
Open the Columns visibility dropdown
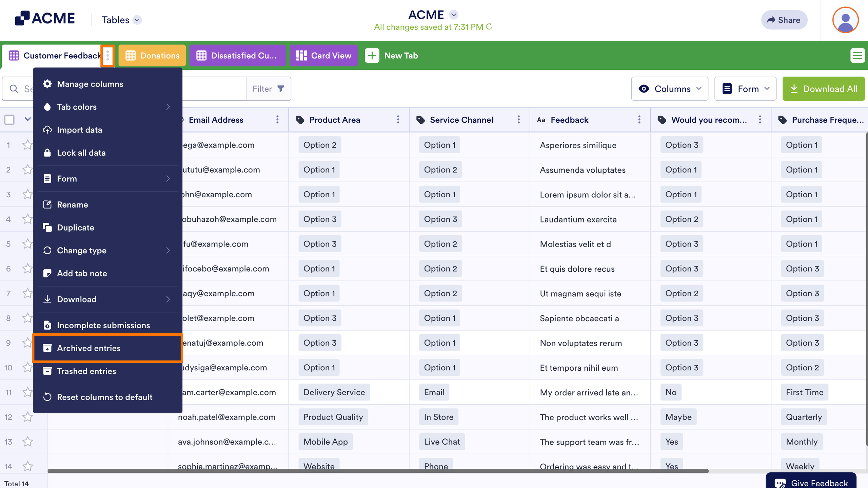pos(670,89)
